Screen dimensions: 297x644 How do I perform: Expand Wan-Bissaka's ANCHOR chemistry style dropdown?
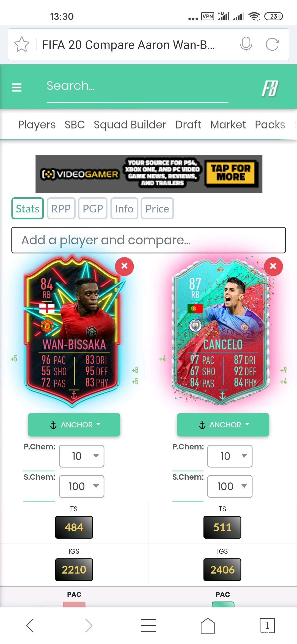74,425
